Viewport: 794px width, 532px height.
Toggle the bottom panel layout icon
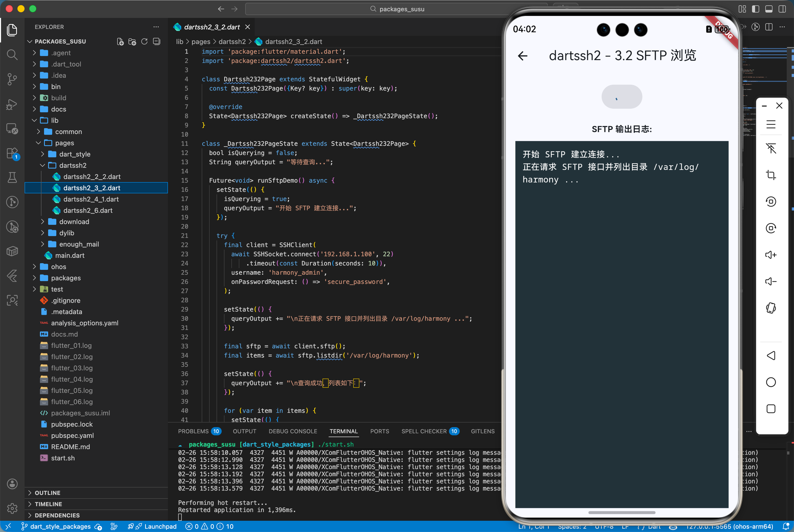[x=769, y=9]
